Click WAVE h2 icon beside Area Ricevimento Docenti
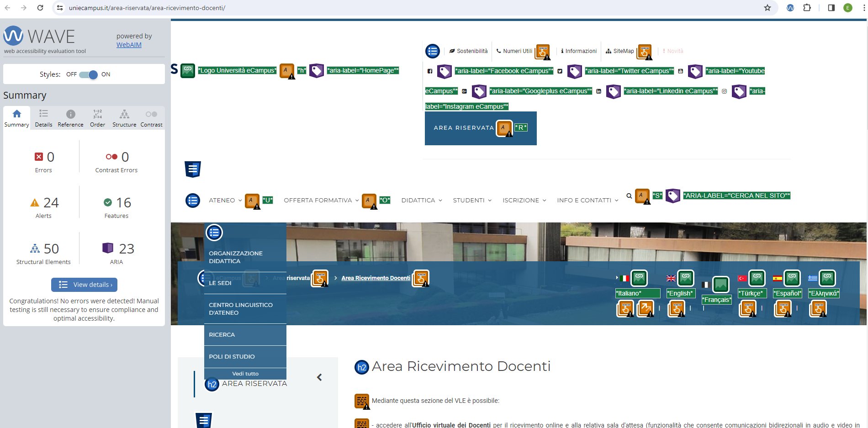Image resolution: width=868 pixels, height=428 pixels. 362,367
